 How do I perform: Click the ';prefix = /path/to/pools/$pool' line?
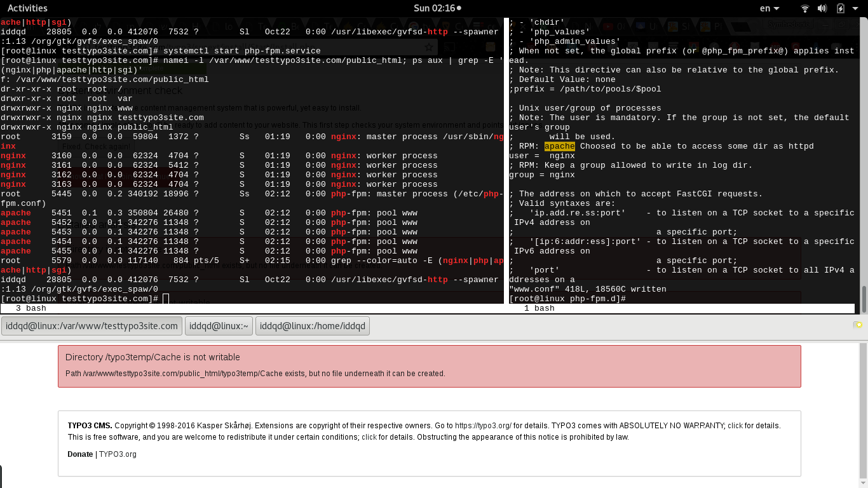(x=585, y=89)
